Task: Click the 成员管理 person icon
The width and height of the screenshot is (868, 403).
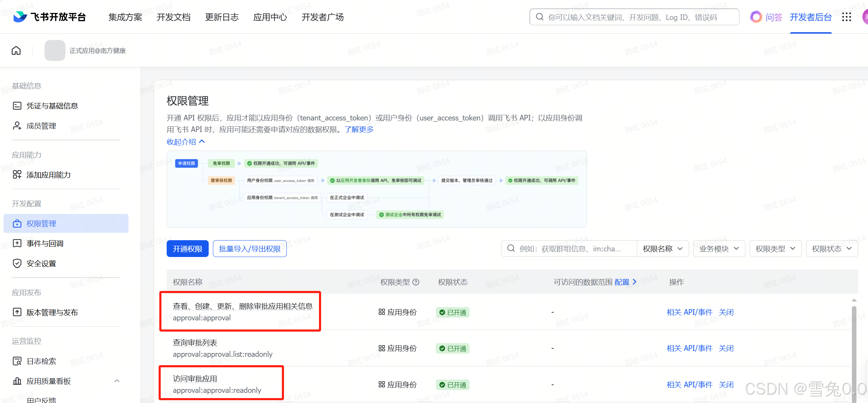Action: [17, 126]
